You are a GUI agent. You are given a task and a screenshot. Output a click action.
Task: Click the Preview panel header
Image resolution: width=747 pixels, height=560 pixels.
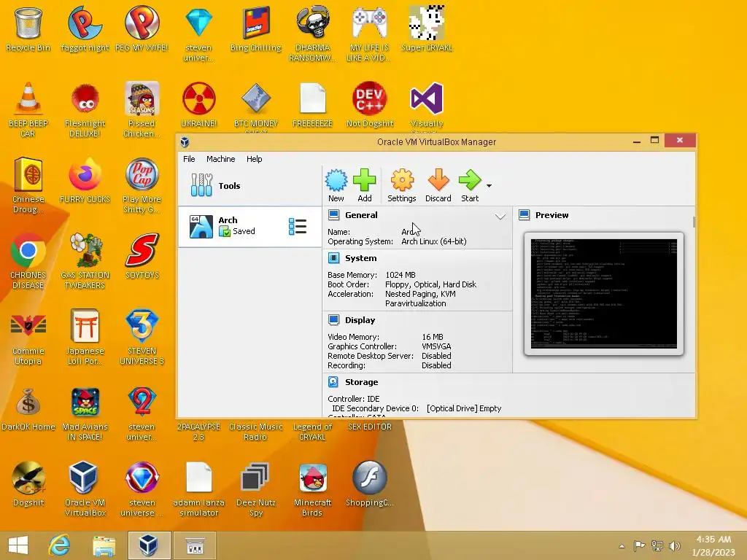point(551,215)
